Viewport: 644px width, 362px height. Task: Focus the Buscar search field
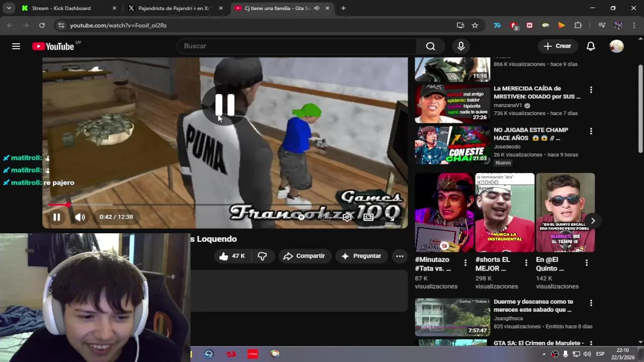pyautogui.click(x=297, y=46)
